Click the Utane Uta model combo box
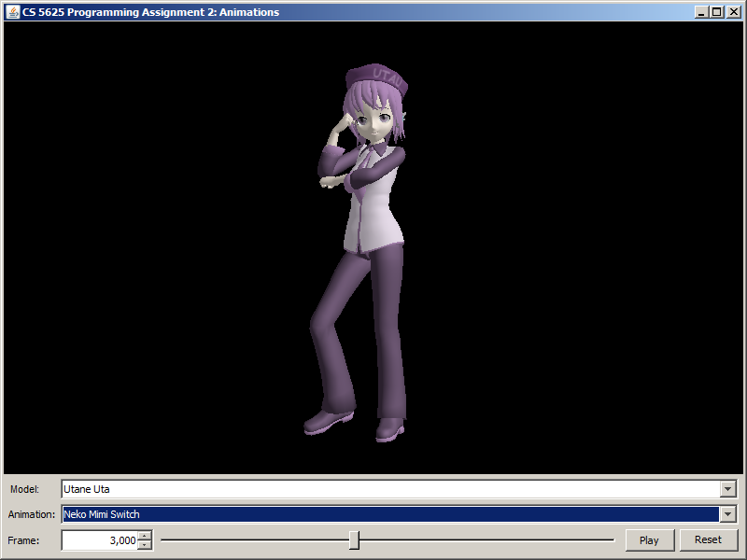This screenshot has width=747, height=560. (x=390, y=489)
